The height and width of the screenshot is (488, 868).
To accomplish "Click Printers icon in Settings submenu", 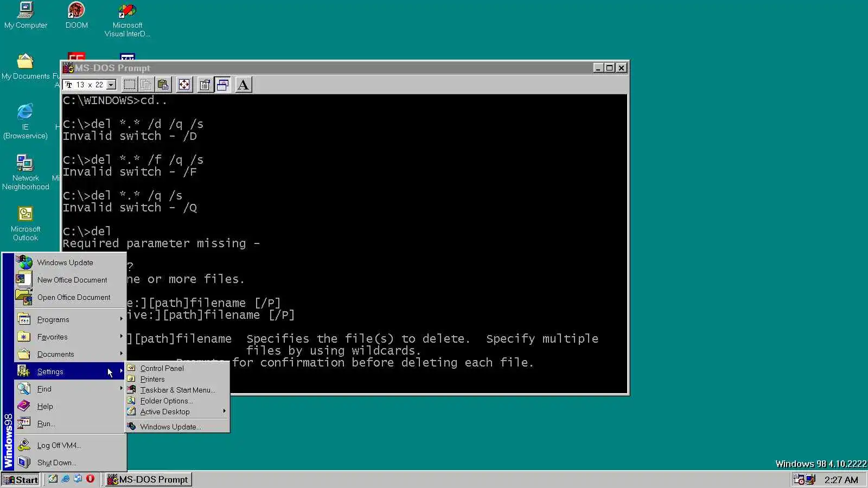I will tap(131, 379).
